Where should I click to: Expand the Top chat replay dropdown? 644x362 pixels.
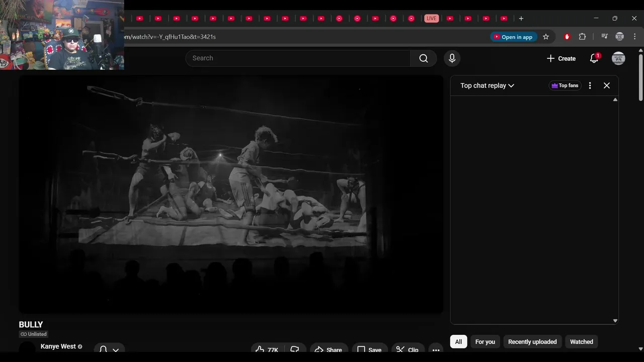pos(487,85)
